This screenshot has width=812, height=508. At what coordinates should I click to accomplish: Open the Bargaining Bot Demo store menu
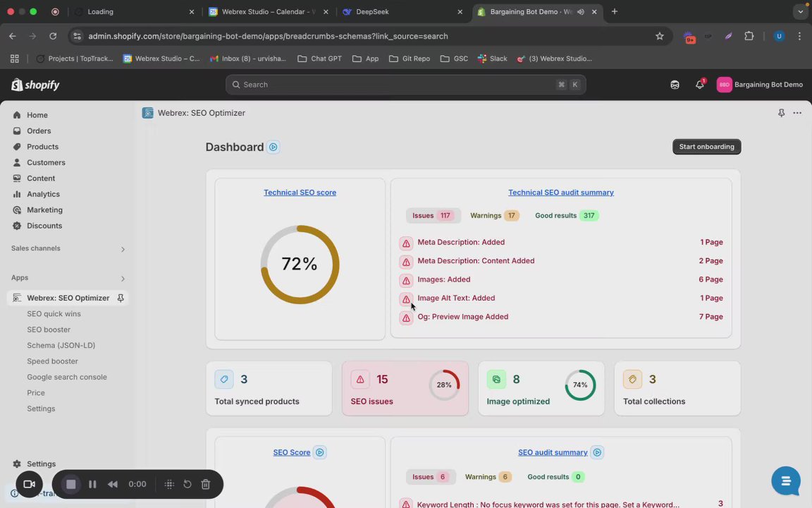[x=760, y=85]
